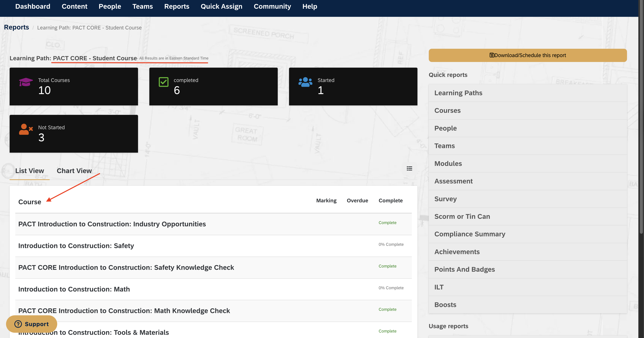Open the Compliance Summary quick report
Screen dimensions: 644x338
pos(470,234)
